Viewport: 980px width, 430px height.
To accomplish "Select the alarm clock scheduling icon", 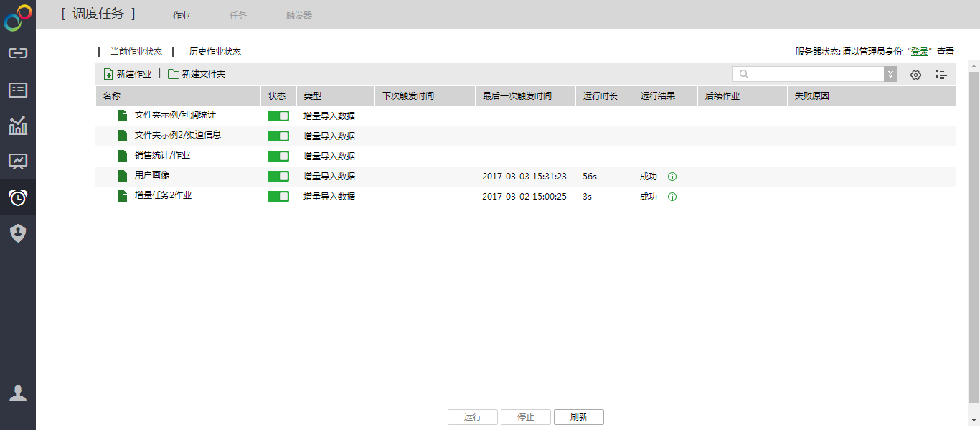I will [x=18, y=197].
